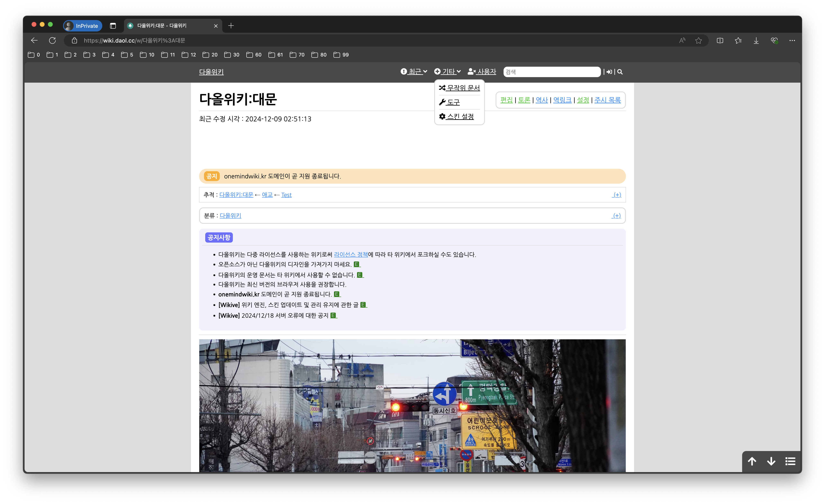The height and width of the screenshot is (504, 825).
Task: Open E link after 서버 오류 공지
Action: pyautogui.click(x=334, y=316)
